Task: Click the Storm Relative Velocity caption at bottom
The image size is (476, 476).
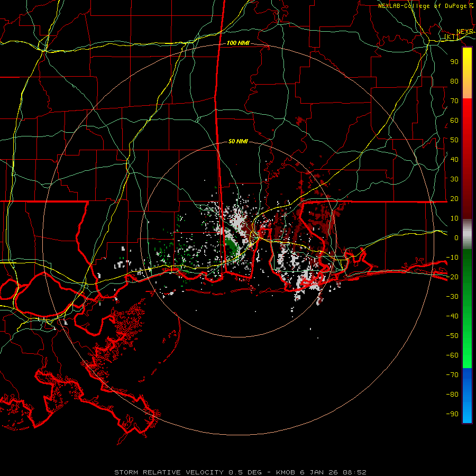Action: click(240, 472)
